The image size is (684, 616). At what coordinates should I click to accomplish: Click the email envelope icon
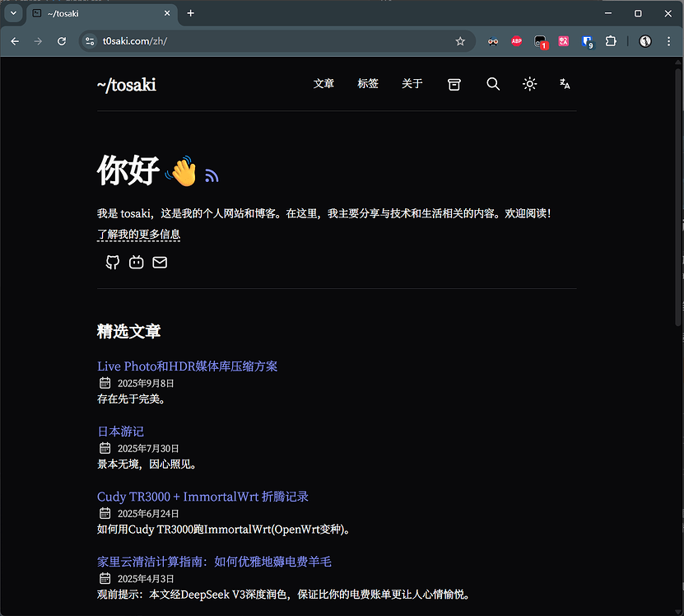click(x=160, y=263)
